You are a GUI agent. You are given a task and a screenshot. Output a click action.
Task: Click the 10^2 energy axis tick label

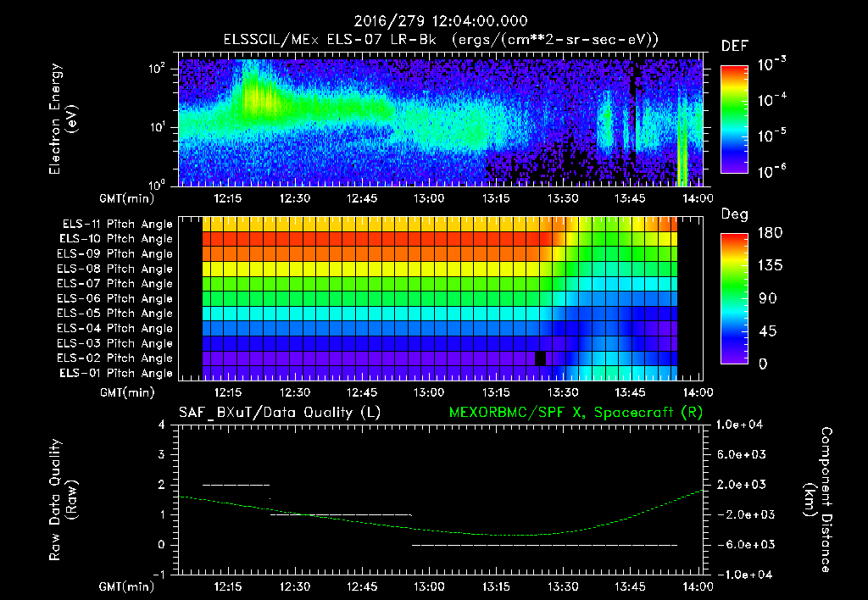click(157, 69)
